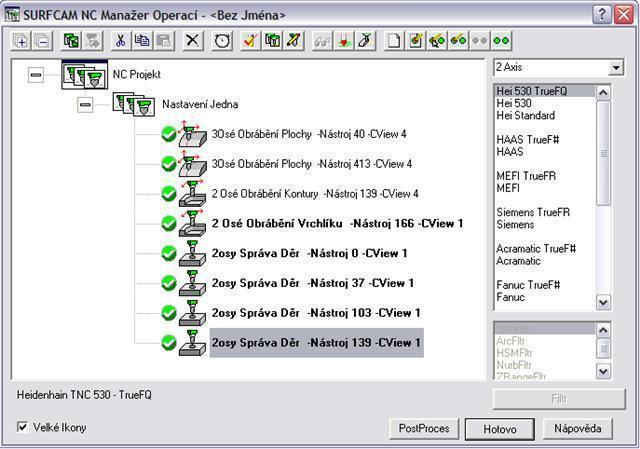The height and width of the screenshot is (449, 640).
Task: Click the expand-all (plus) toolbar icon
Action: [x=20, y=41]
